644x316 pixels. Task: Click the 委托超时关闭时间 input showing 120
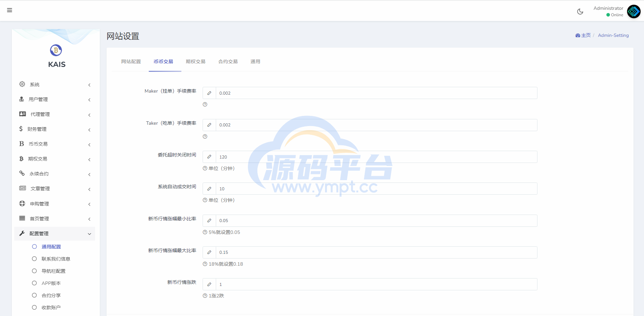(376, 157)
